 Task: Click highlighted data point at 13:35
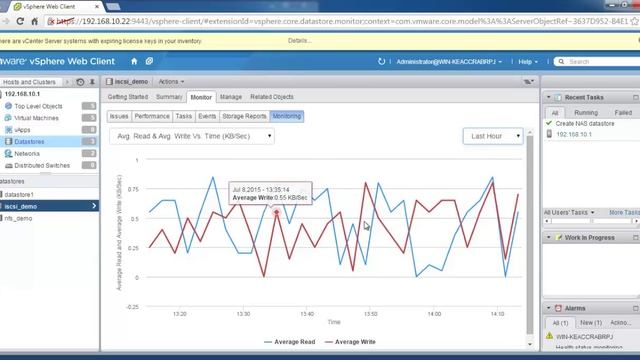[276, 212]
